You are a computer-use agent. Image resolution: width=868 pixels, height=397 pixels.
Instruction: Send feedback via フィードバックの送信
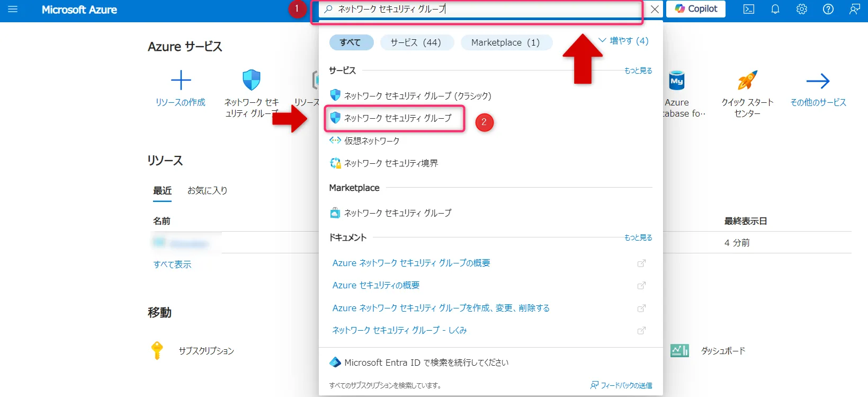point(621,385)
